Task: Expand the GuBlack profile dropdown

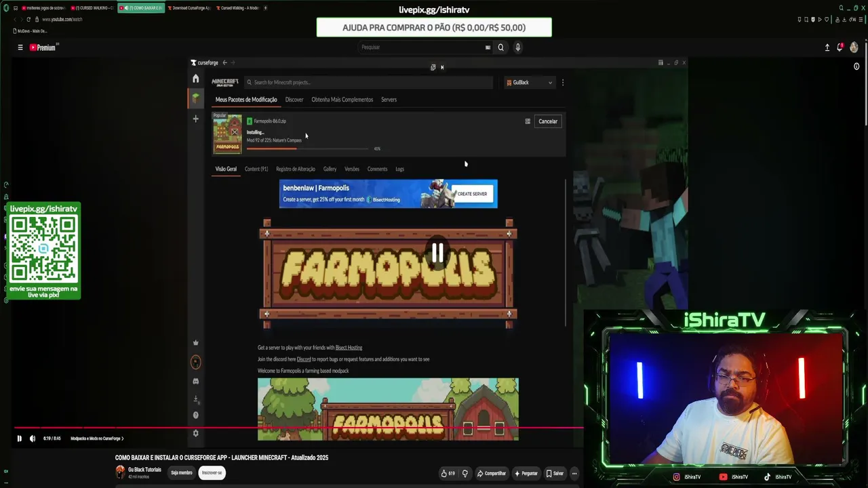Action: point(530,83)
